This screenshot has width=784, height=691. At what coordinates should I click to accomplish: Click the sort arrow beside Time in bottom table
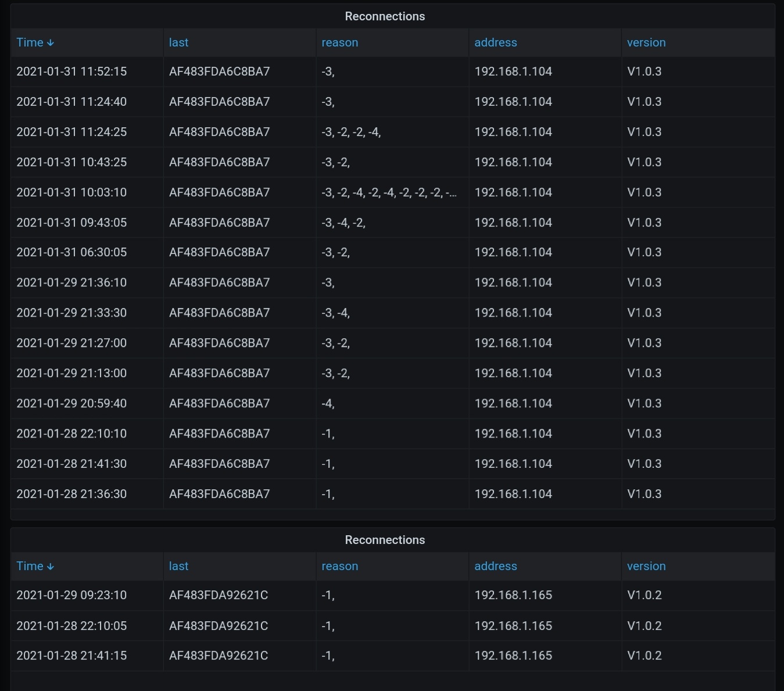click(51, 567)
